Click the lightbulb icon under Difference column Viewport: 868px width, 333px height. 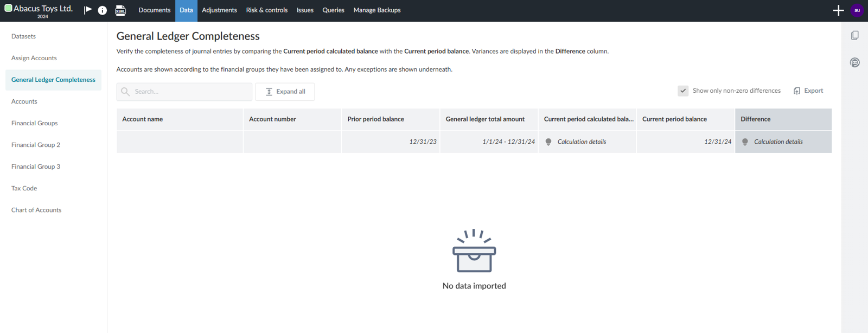745,142
